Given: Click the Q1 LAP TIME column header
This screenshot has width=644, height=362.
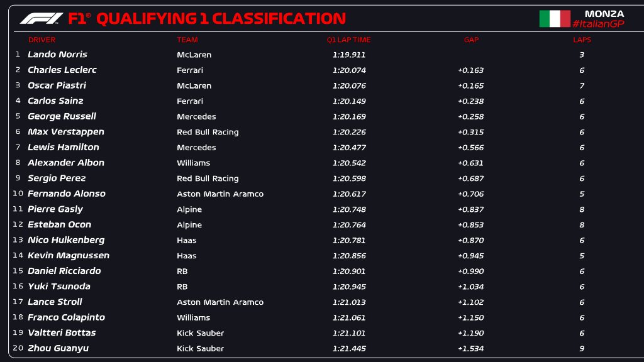Looking at the screenshot, I should pos(348,40).
